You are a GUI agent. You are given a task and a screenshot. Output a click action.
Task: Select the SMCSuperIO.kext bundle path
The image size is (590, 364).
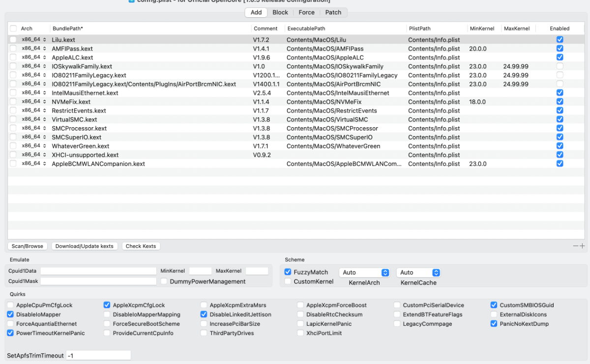point(76,137)
